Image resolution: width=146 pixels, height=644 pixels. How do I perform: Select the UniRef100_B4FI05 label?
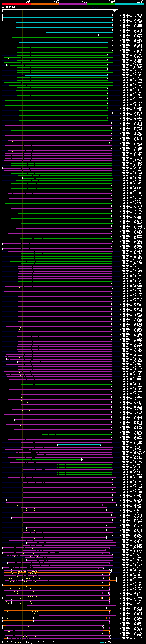pyautogui.click(x=131, y=90)
